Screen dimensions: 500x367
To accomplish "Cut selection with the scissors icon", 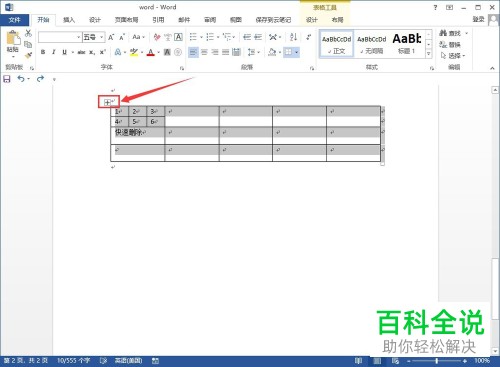I will tap(28, 33).
